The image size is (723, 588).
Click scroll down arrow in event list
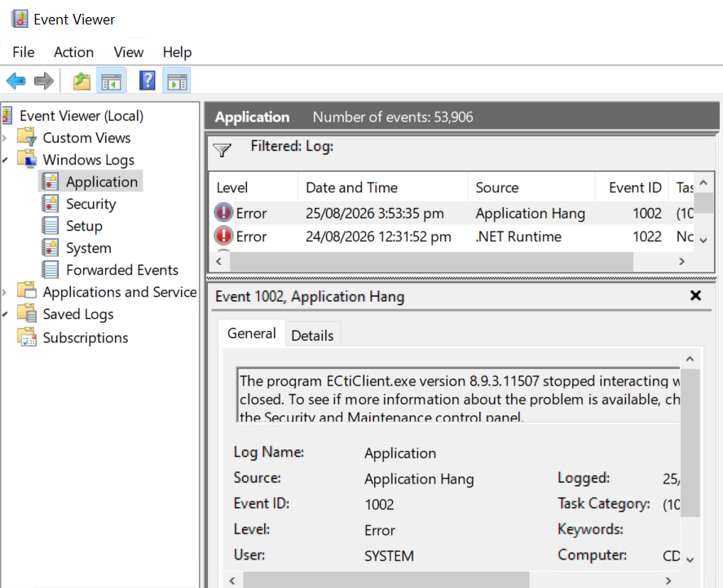pyautogui.click(x=703, y=241)
